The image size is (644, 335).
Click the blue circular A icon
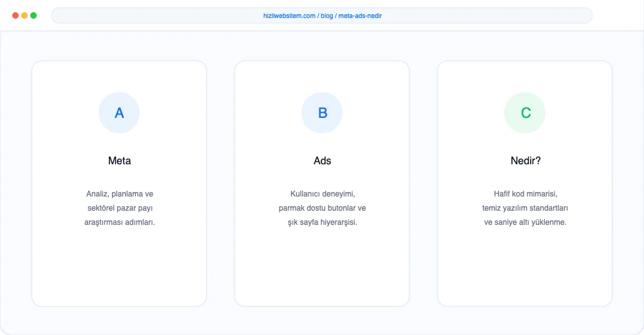click(x=119, y=113)
